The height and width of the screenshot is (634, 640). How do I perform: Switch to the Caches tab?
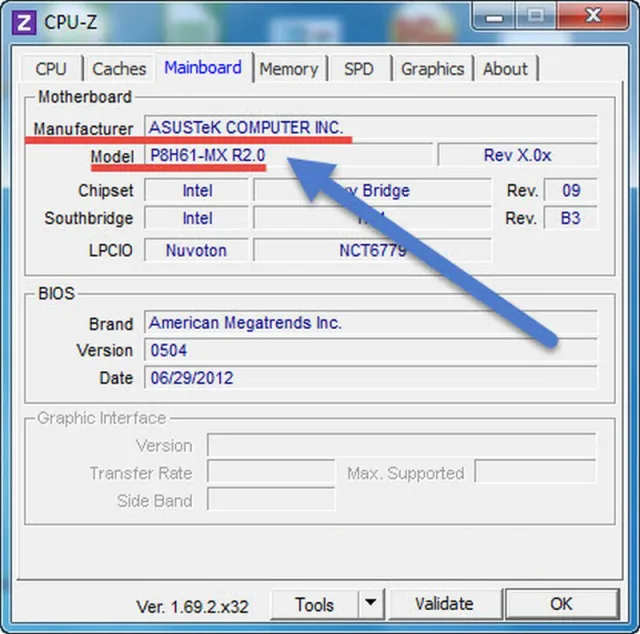(x=119, y=68)
